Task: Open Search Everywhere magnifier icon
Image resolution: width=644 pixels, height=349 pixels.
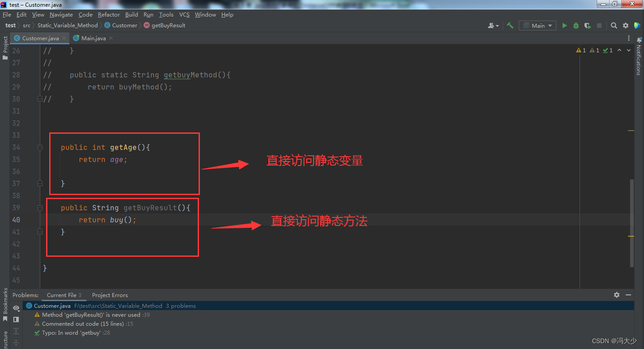Action: point(614,26)
